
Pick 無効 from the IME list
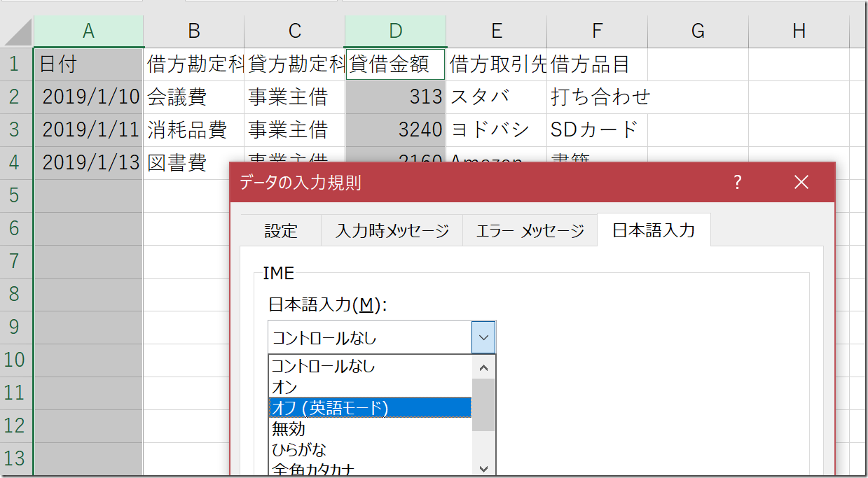click(371, 428)
